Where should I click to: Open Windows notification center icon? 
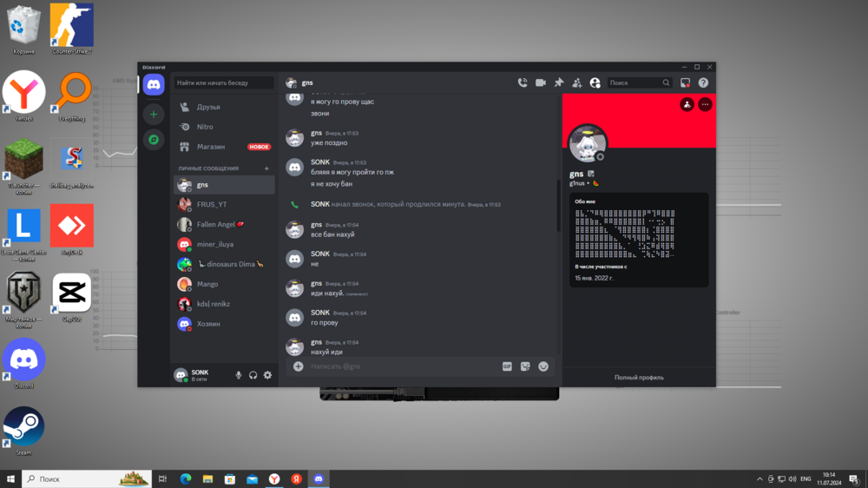[x=855, y=479]
